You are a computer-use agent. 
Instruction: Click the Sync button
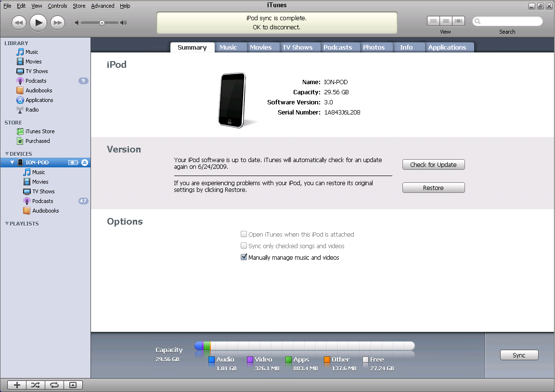[x=519, y=355]
